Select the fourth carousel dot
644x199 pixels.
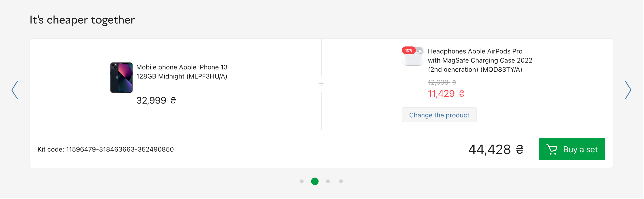[341, 182]
